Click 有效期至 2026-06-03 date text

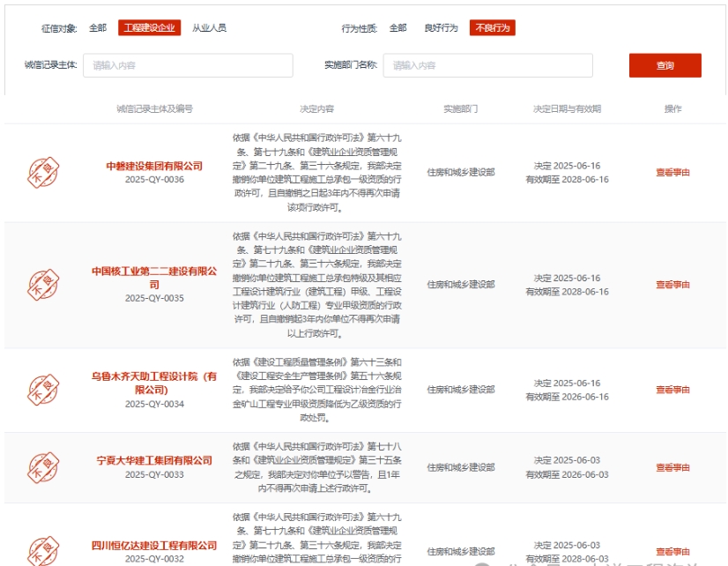(567, 474)
